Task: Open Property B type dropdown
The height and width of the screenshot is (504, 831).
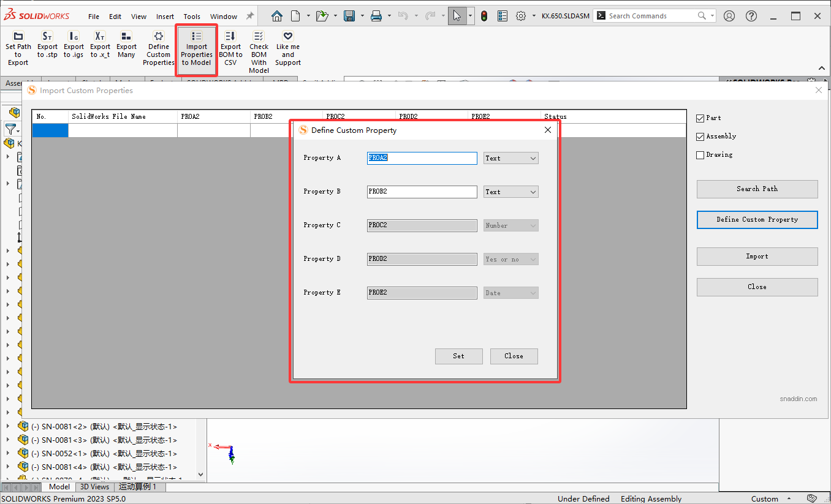Action: click(511, 192)
